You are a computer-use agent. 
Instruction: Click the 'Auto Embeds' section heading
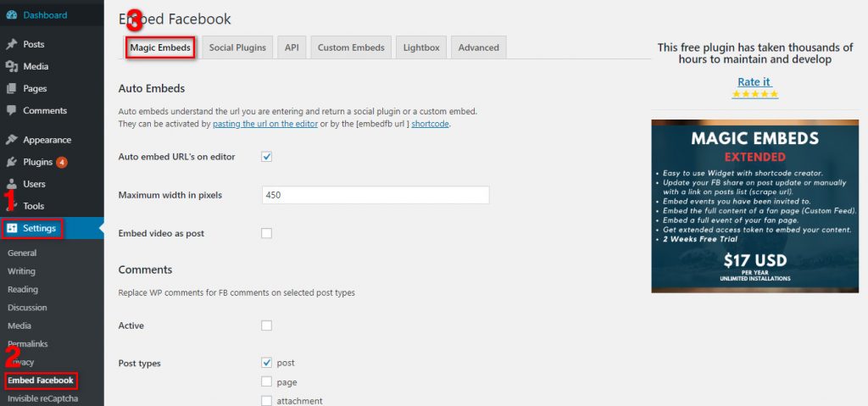pos(152,89)
